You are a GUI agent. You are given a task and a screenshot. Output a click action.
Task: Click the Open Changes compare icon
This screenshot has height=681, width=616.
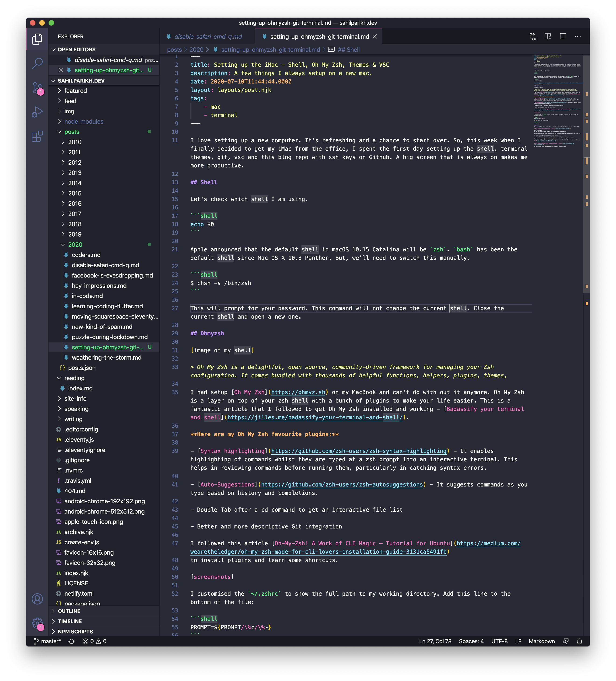point(533,36)
